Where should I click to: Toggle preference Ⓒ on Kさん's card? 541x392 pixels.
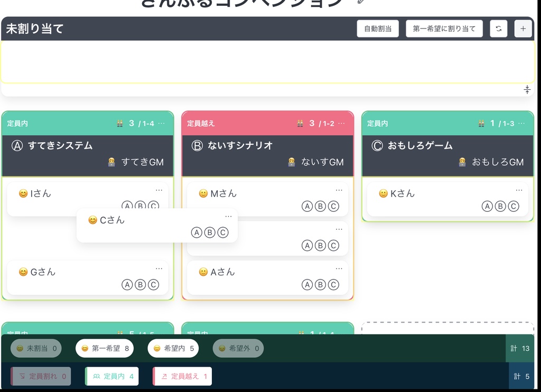[x=513, y=206]
